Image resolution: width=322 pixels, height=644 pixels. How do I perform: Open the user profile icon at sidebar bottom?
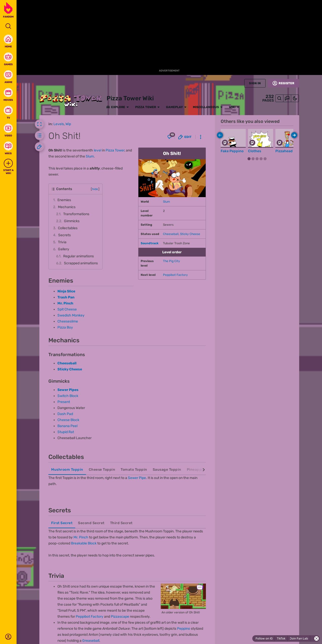click(x=8, y=636)
